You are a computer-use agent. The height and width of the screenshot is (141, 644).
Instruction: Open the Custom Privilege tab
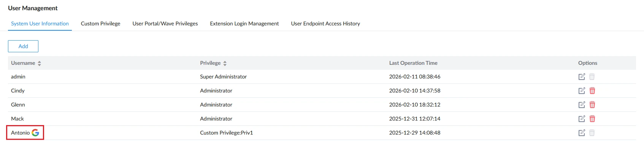tap(101, 23)
